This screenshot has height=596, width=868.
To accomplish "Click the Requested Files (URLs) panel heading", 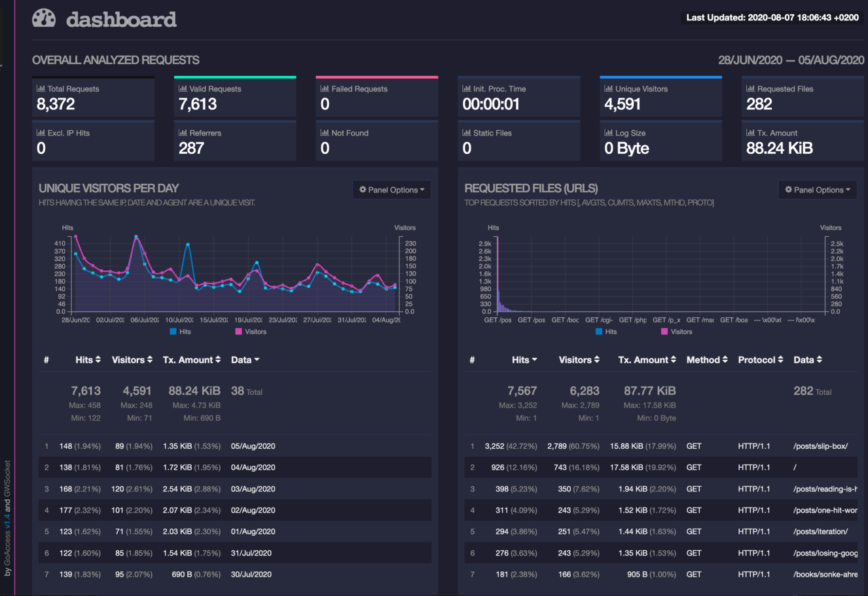I will (x=531, y=188).
